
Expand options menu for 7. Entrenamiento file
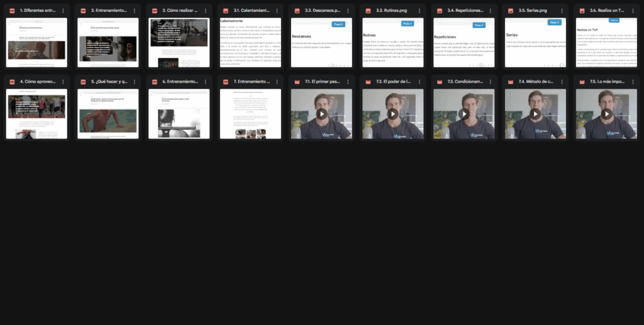click(x=276, y=82)
